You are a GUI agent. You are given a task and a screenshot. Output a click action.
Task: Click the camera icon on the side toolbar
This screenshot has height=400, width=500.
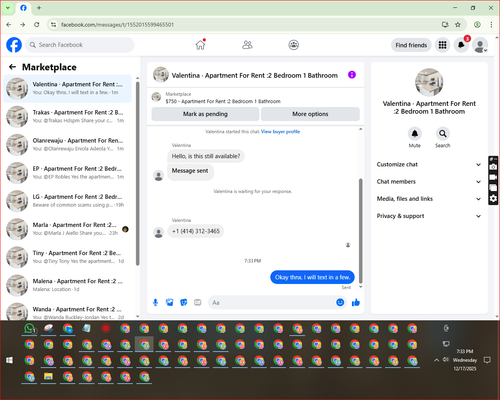click(x=493, y=167)
